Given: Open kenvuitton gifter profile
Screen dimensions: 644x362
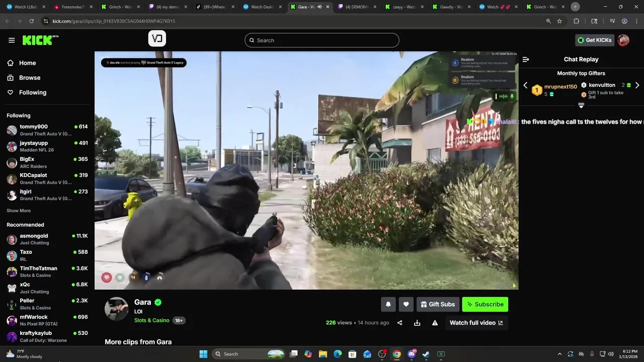Looking at the screenshot, I should click(x=602, y=85).
